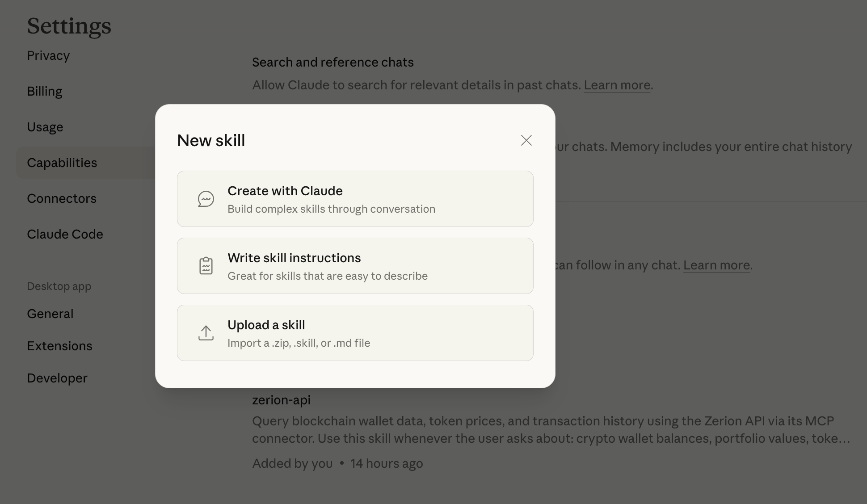The height and width of the screenshot is (504, 867).
Task: Open Connectors settings
Action: click(62, 199)
